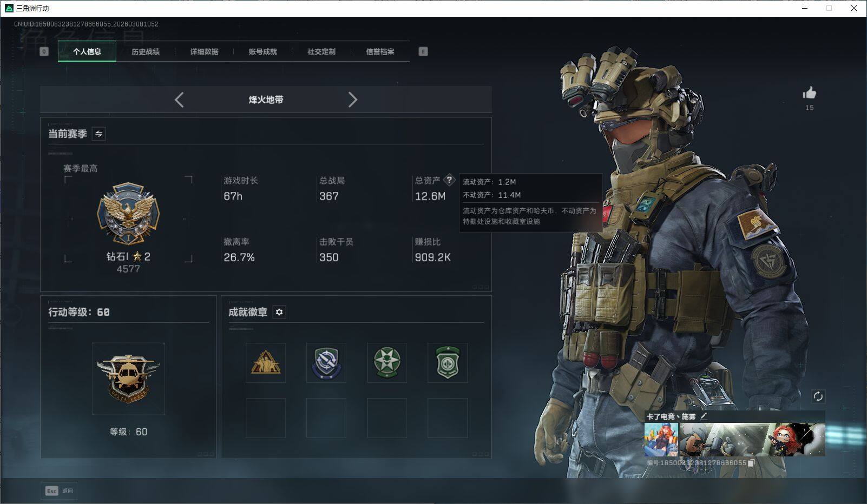Open the 信誉档案 tab
This screenshot has width=867, height=504.
380,51
